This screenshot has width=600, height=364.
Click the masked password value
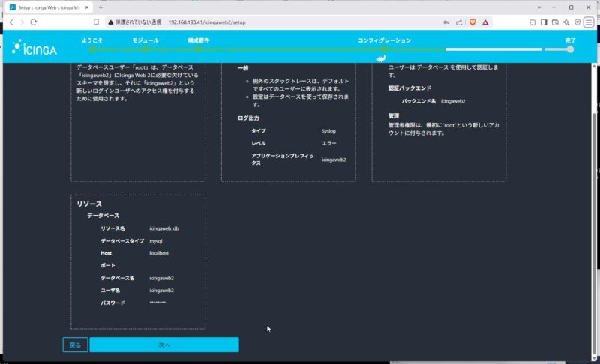[157, 302]
